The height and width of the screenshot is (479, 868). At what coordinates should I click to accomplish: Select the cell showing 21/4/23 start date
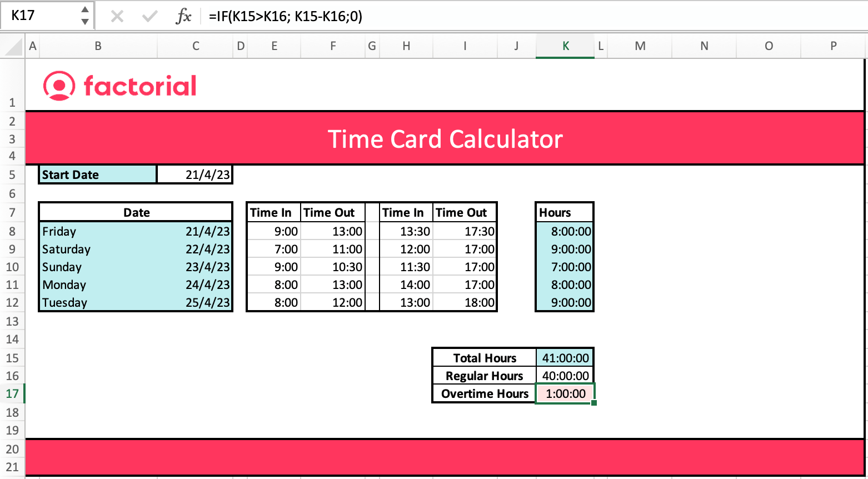pos(194,174)
